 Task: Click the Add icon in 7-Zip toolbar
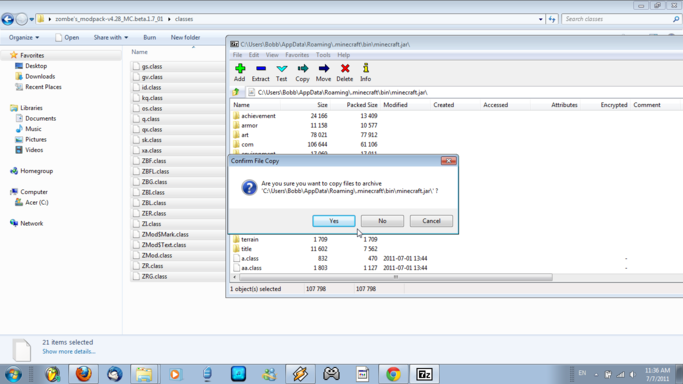tap(240, 72)
